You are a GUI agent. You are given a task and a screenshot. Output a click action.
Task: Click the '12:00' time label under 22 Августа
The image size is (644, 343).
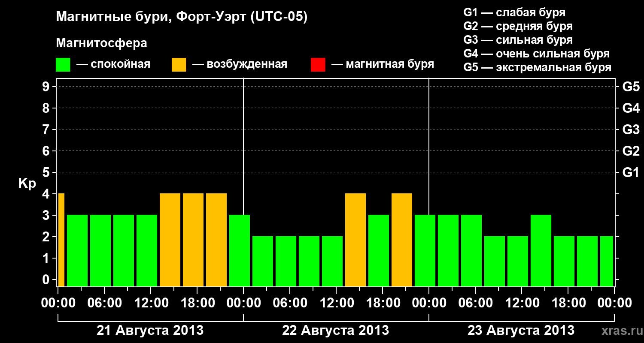click(x=336, y=303)
